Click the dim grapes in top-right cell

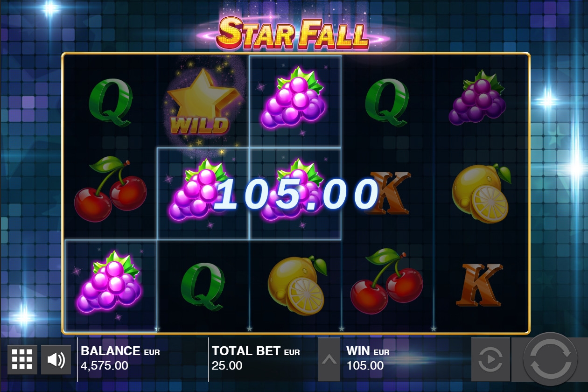(x=478, y=98)
